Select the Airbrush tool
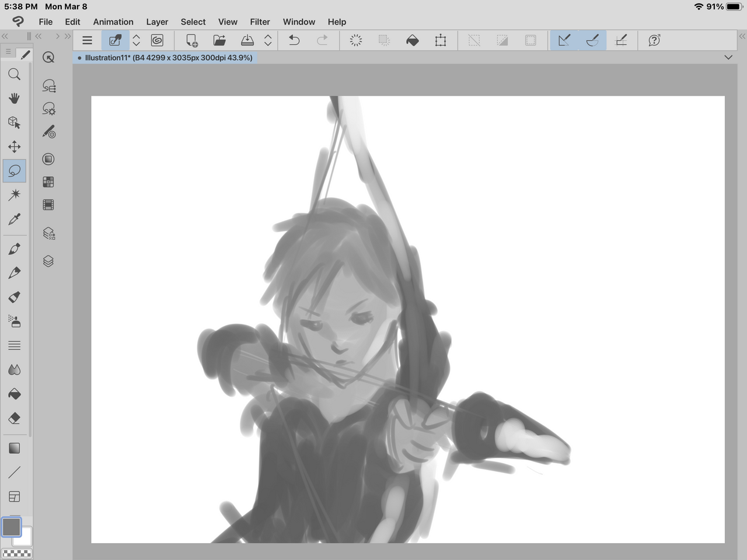This screenshot has height=560, width=747. [15, 321]
